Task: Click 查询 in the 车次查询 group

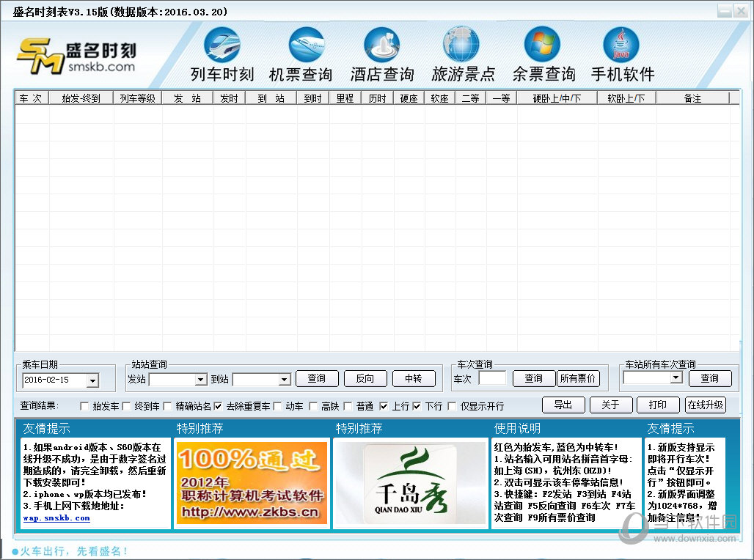Action: [x=534, y=378]
